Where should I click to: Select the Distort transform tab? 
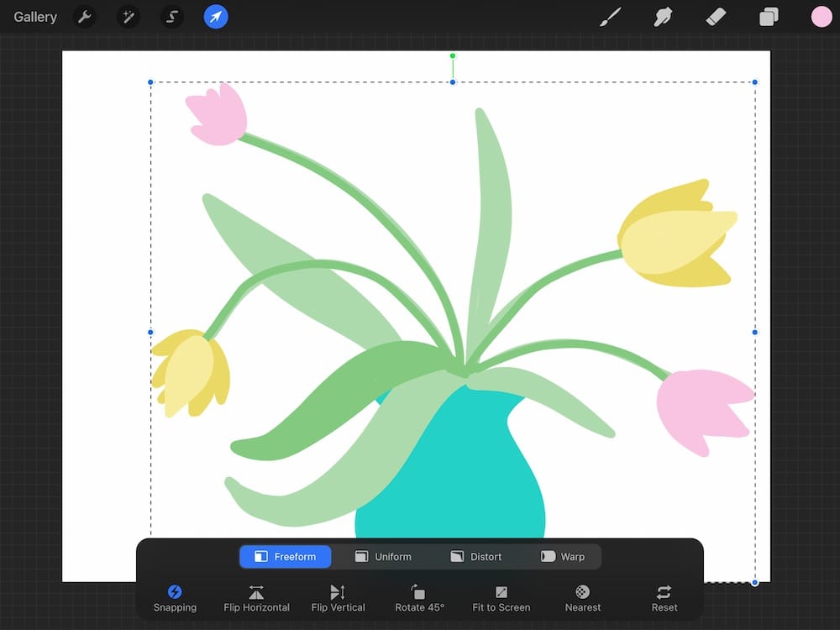476,556
